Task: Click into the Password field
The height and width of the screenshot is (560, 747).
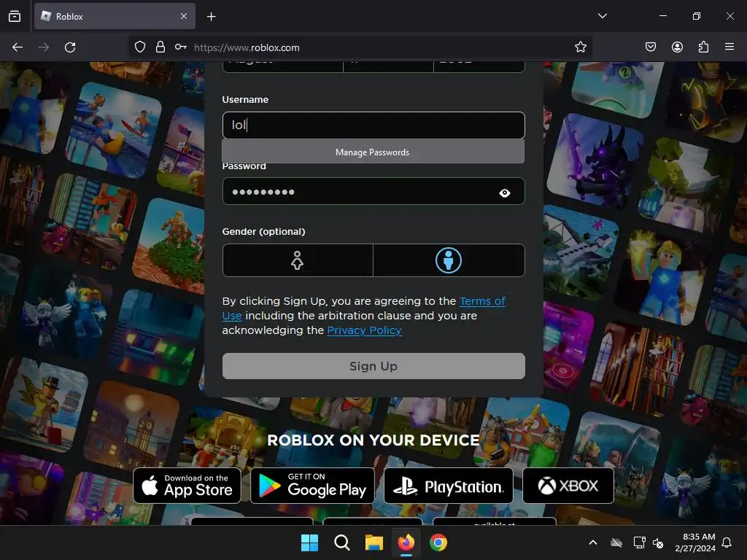Action: tap(373, 192)
